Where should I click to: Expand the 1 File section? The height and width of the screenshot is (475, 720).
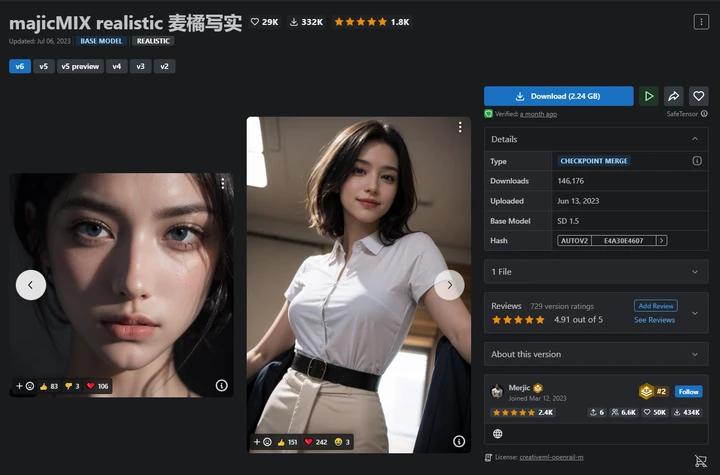tap(596, 271)
